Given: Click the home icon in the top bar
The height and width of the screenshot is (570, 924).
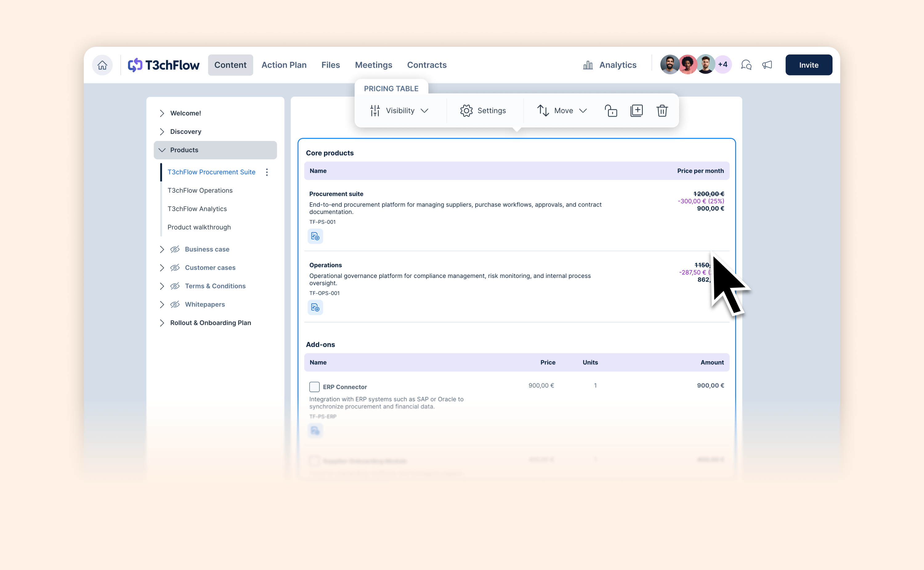Looking at the screenshot, I should tap(102, 65).
